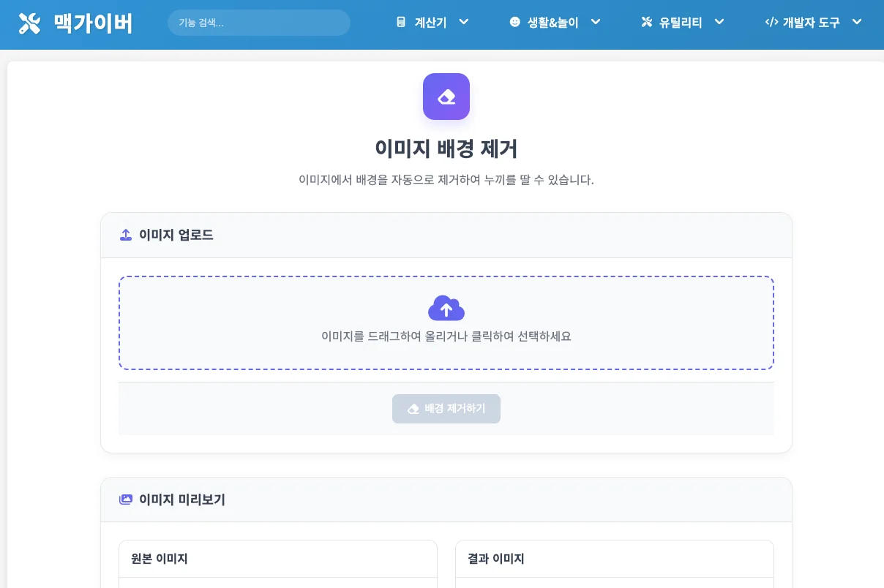Click the description text about 누끼

coord(446,180)
